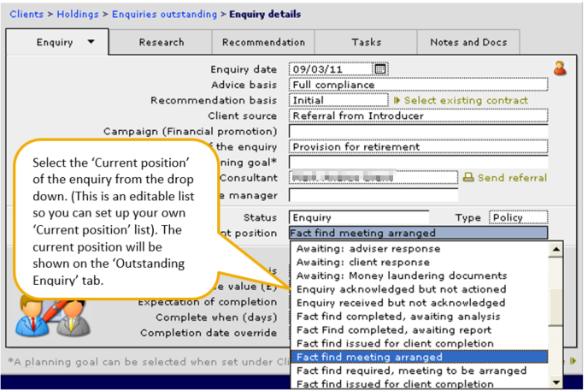The height and width of the screenshot is (391, 588).
Task: Click the Campaign (Financial promotion) field
Action: 418,132
